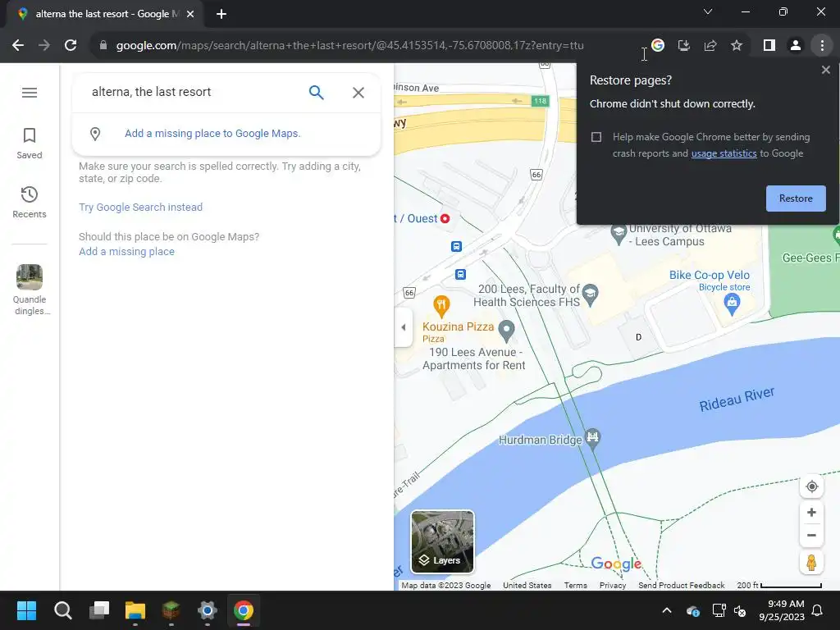
Task: Open the Chrome profile menu
Action: [796, 46]
